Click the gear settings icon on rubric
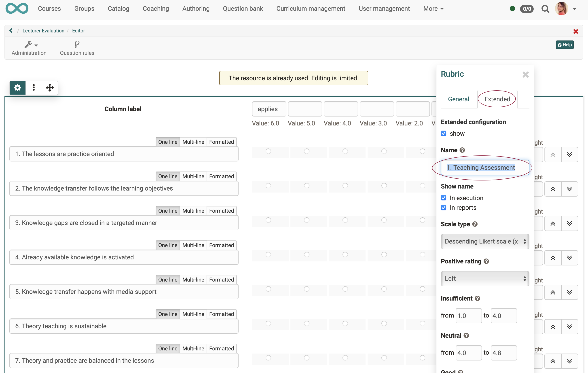Screen dimensions: 588x373 [x=17, y=88]
